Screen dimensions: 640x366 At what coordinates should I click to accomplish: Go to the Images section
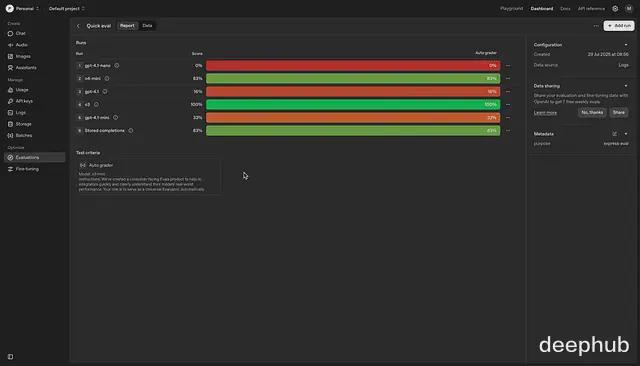click(x=19, y=56)
